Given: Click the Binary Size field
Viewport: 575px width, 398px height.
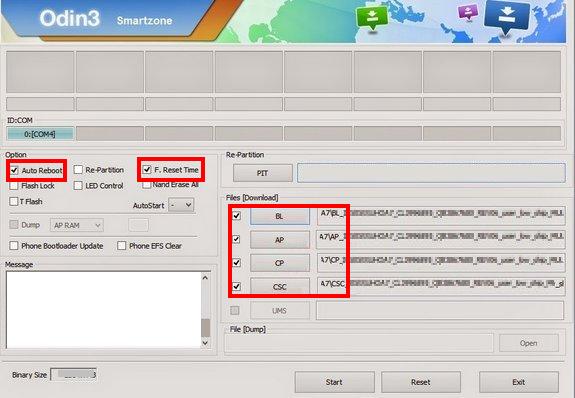Looking at the screenshot, I should [74, 375].
